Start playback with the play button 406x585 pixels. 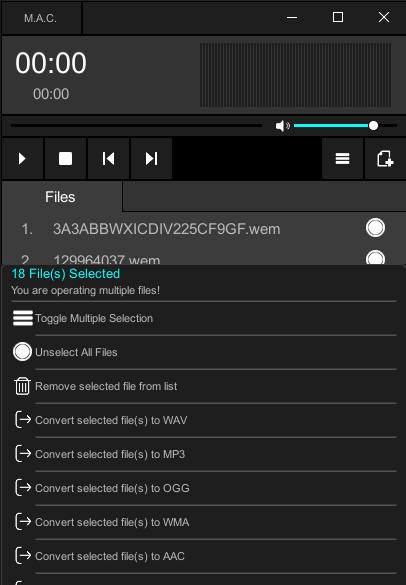point(22,159)
